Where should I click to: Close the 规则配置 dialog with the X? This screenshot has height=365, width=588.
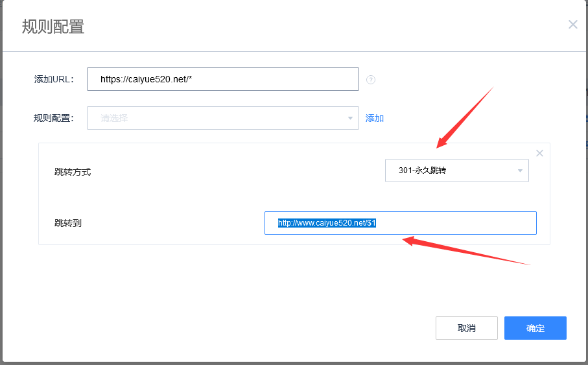pos(572,25)
